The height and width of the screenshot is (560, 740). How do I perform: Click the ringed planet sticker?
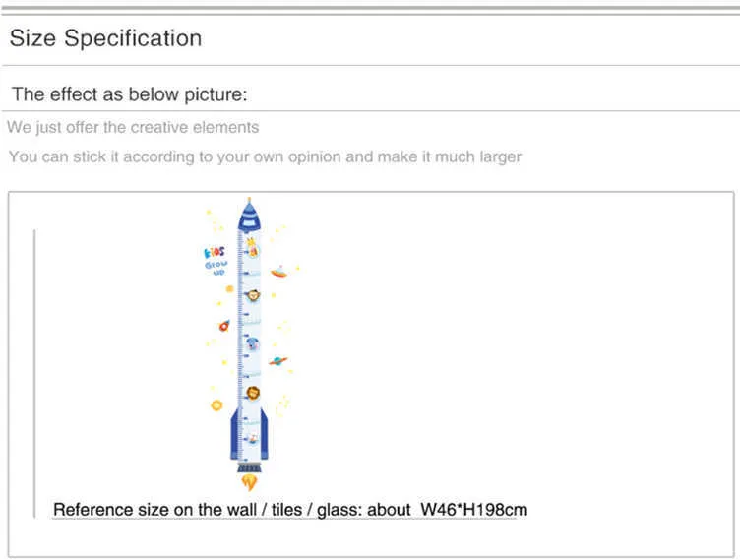coord(277,361)
